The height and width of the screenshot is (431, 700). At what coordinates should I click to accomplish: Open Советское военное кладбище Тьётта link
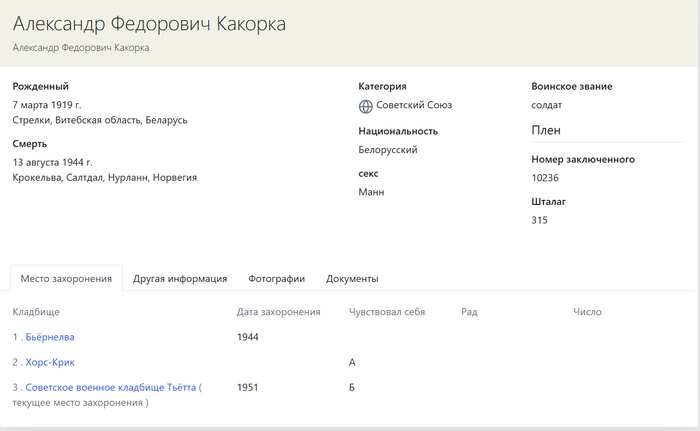(x=110, y=387)
